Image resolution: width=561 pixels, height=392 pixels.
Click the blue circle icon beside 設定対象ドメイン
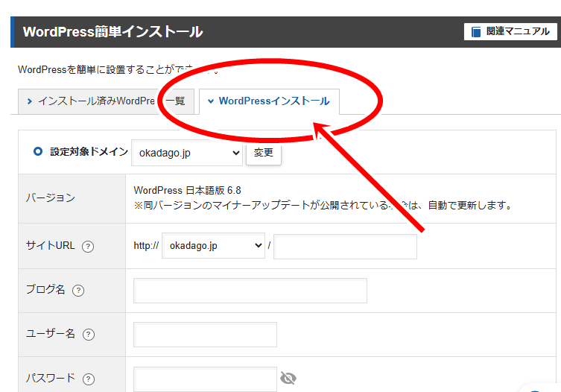point(37,151)
